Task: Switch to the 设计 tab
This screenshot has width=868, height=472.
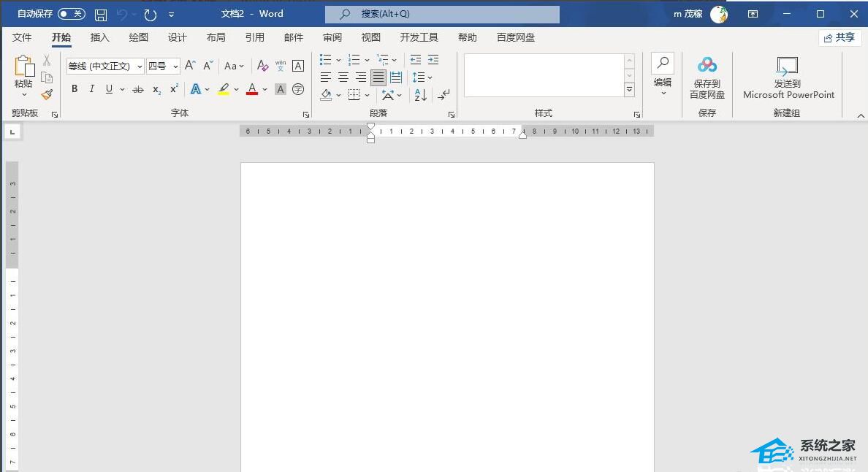Action: (177, 37)
